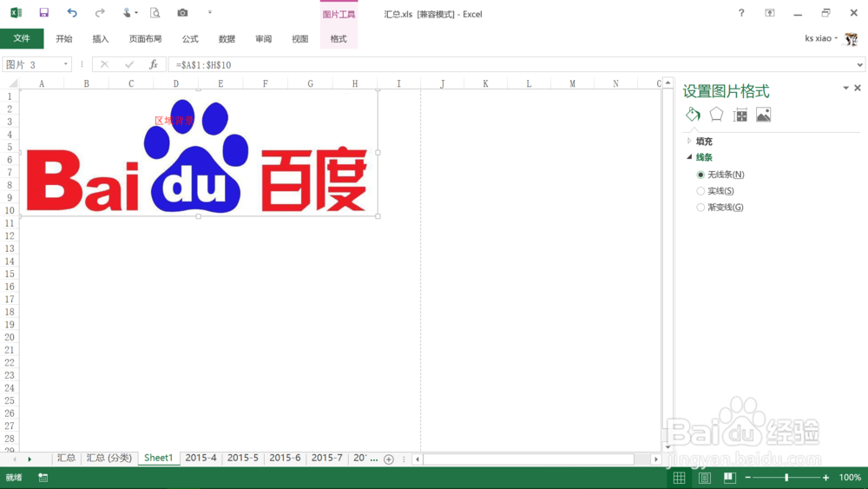Open the 公式 tab
The image size is (868, 489).
(x=190, y=39)
